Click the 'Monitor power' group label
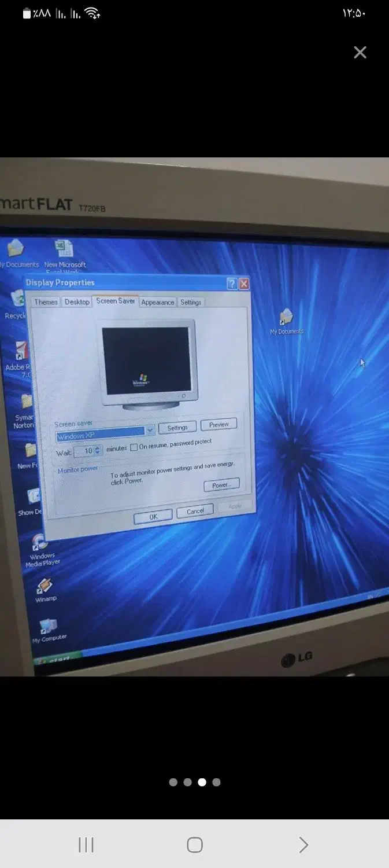 pos(78,469)
